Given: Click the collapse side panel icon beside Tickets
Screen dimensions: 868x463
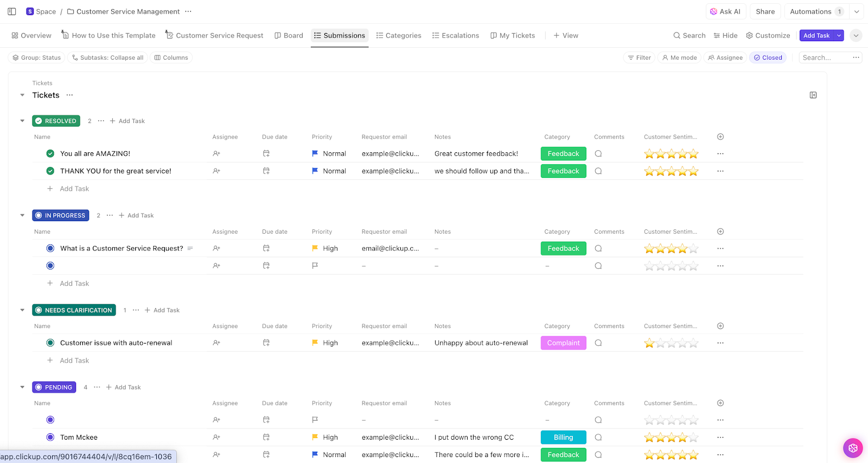Looking at the screenshot, I should [813, 95].
